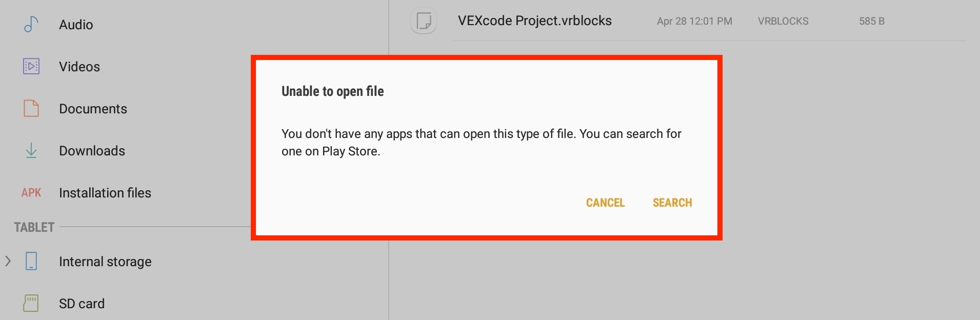Select the Documents category
This screenshot has width=980, height=320.
point(93,108)
